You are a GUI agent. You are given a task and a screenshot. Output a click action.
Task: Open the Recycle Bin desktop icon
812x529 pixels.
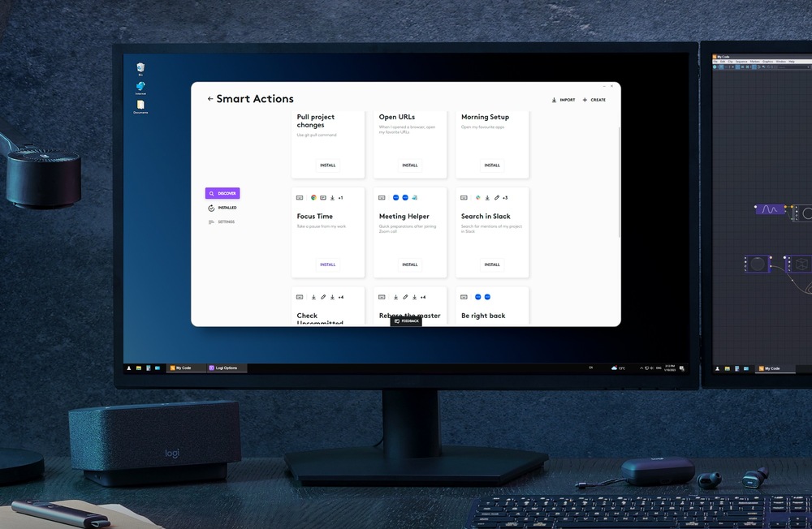pos(140,68)
